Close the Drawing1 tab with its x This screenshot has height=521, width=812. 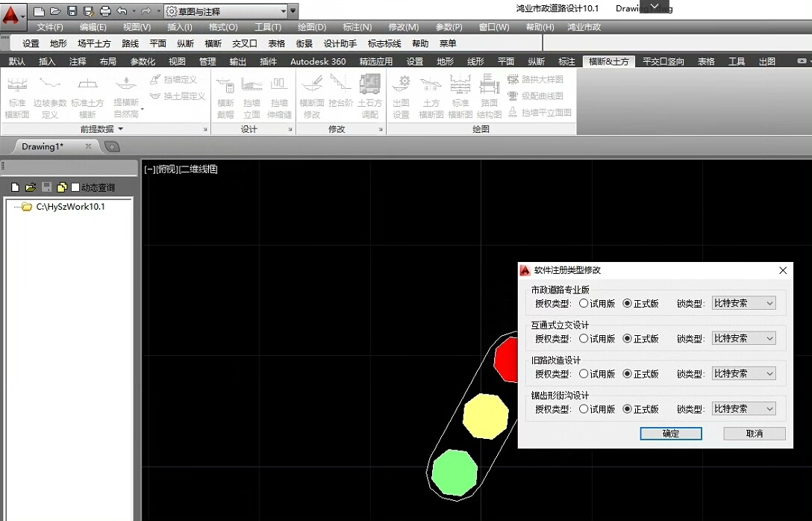(89, 146)
